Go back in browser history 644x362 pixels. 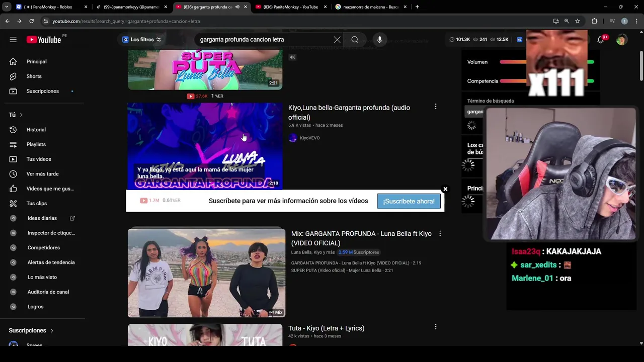pos(7,21)
